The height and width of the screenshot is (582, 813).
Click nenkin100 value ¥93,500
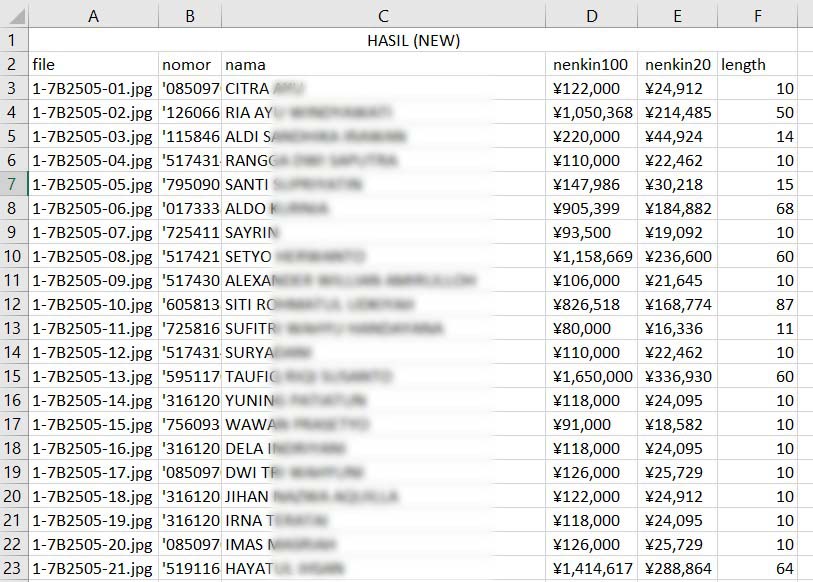pyautogui.click(x=592, y=232)
